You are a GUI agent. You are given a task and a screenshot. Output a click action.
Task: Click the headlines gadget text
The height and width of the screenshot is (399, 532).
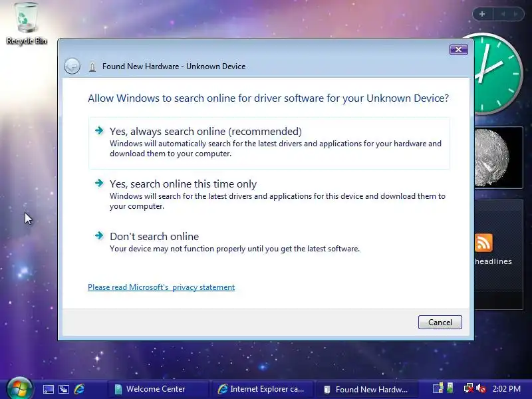point(493,261)
